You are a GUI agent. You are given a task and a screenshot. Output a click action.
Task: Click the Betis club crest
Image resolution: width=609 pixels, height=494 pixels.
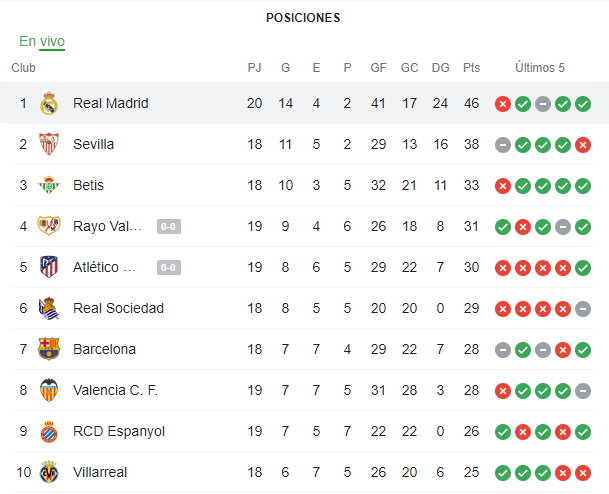[49, 185]
